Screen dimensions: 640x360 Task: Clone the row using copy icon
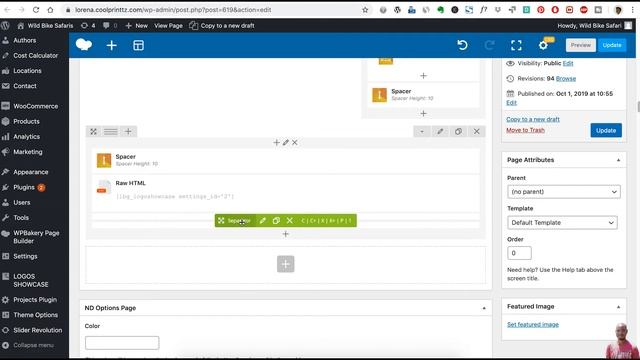pyautogui.click(x=458, y=131)
